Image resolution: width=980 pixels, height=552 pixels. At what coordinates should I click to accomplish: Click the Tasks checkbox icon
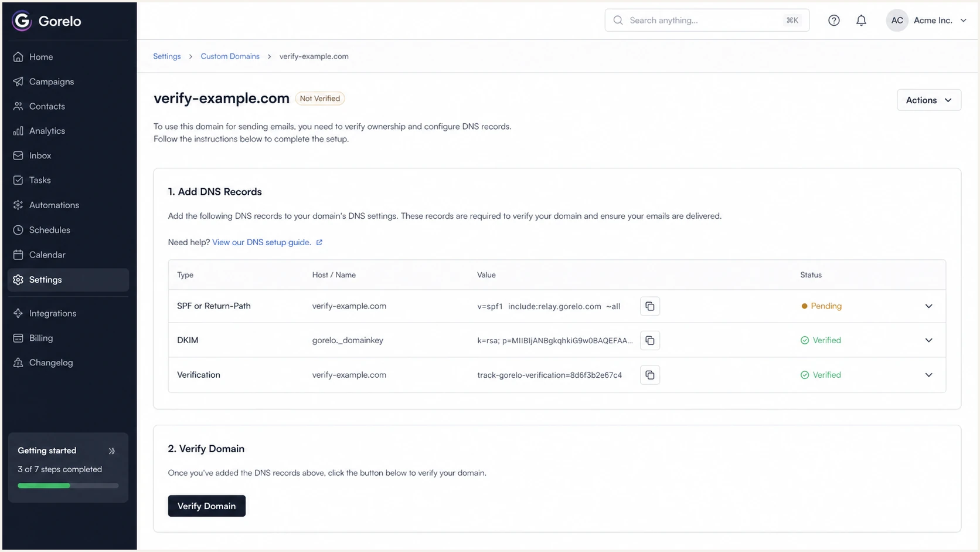[x=18, y=180]
